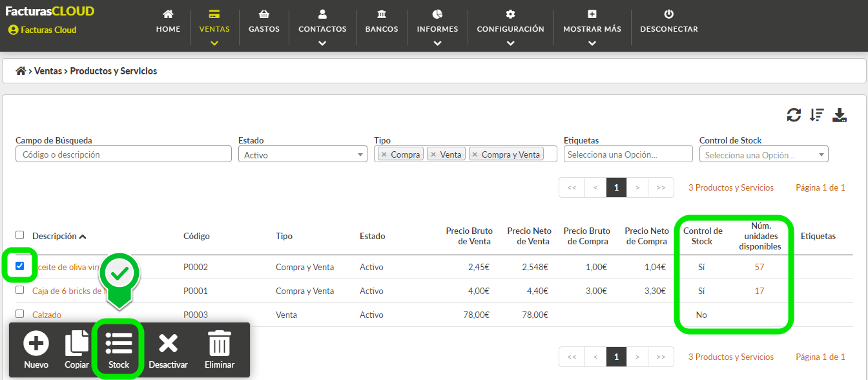
Task: Click the Facturas Cloud user account icon
Action: point(13,30)
